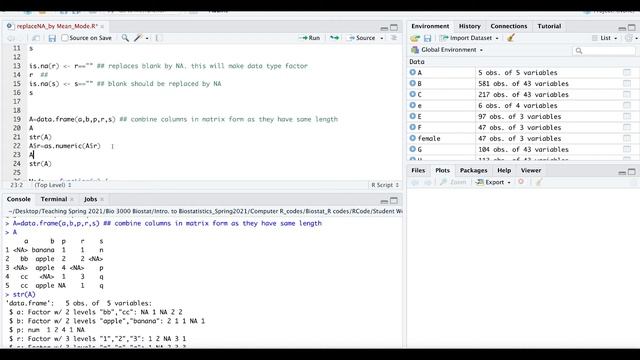This screenshot has height=360, width=640.
Task: View data frame E as table
Action: coord(627,116)
